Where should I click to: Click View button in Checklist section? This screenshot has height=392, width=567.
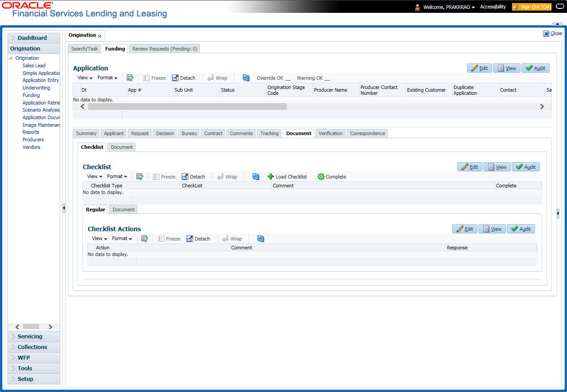(497, 167)
